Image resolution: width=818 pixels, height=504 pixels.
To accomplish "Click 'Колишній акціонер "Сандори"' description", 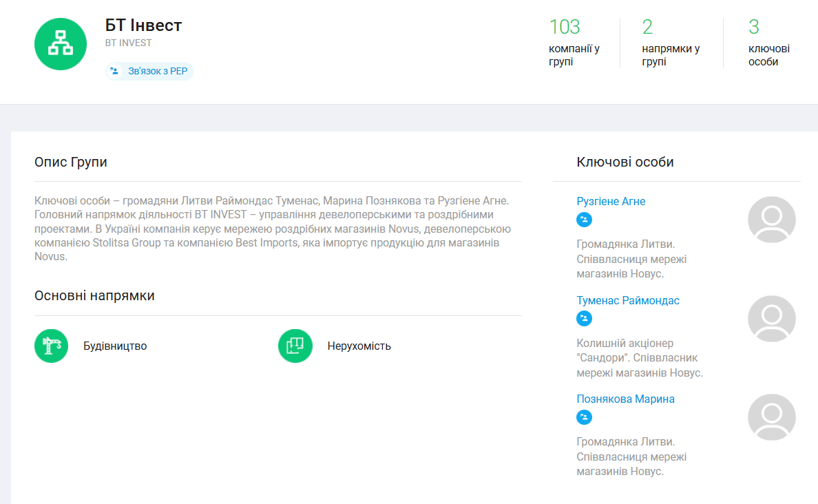I will (x=640, y=358).
